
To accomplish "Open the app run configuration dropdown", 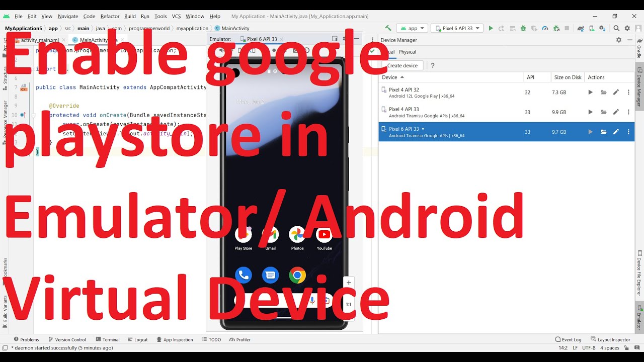I will (x=412, y=28).
